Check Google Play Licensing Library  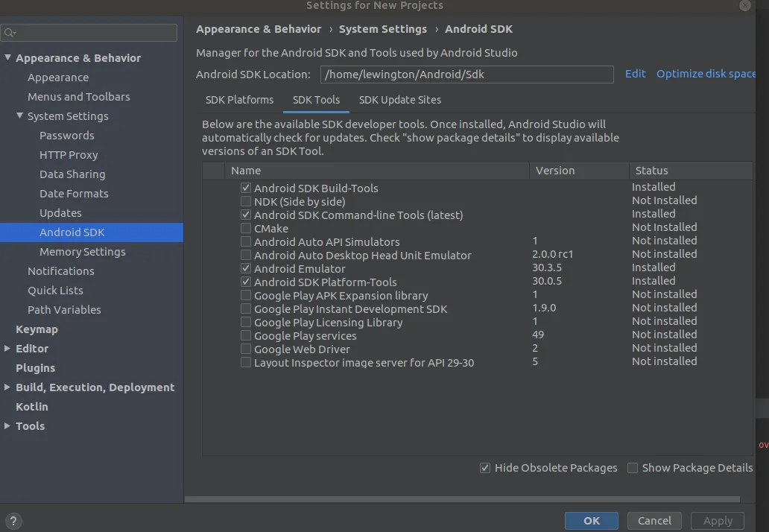(246, 322)
